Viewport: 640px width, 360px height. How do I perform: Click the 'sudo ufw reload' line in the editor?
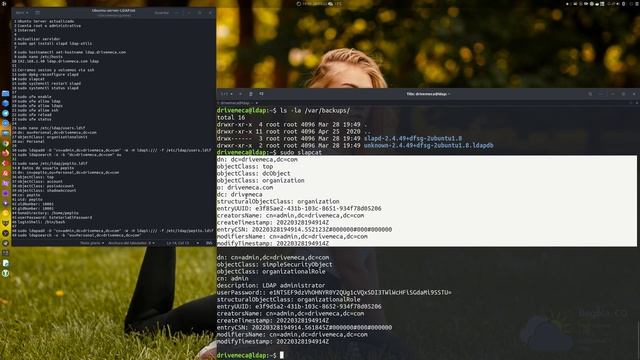34,115
